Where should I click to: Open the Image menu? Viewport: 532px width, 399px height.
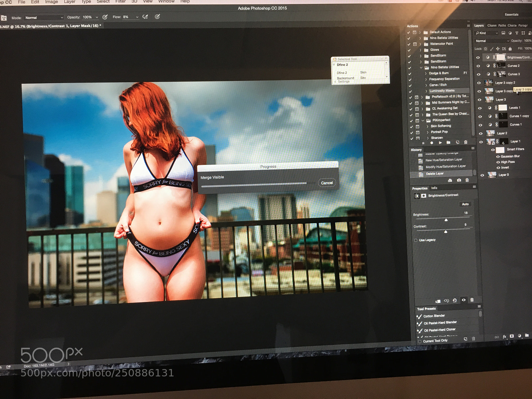(x=52, y=2)
